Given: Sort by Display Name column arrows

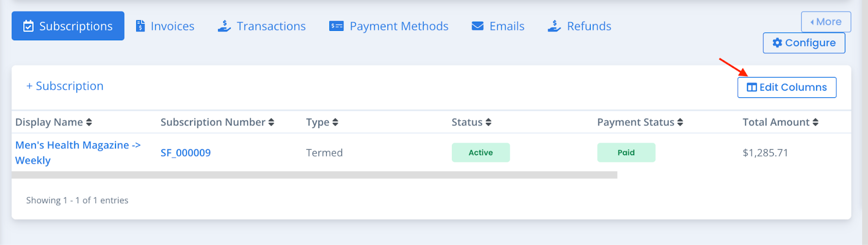Looking at the screenshot, I should [89, 122].
